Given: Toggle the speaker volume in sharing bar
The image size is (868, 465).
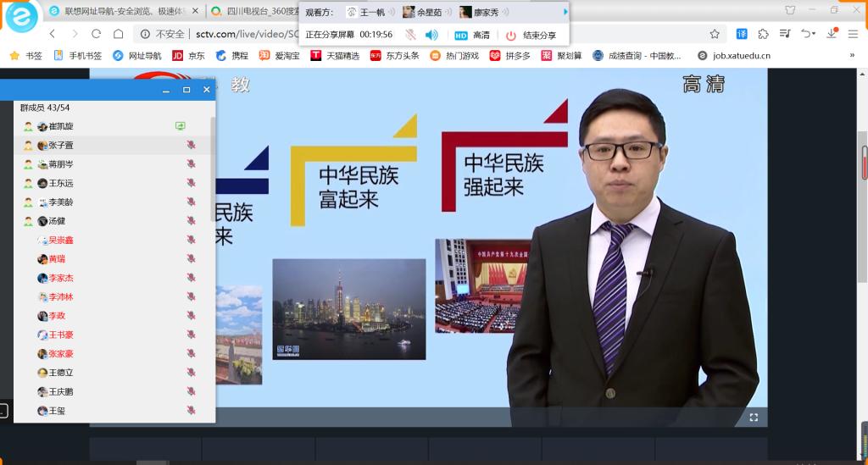Looking at the screenshot, I should [x=431, y=35].
